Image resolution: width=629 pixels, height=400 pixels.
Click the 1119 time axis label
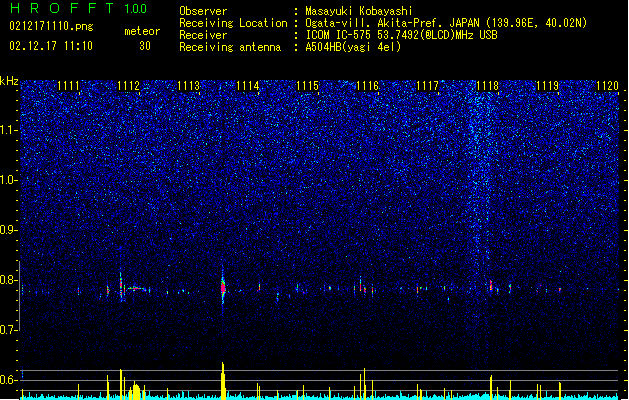[547, 85]
